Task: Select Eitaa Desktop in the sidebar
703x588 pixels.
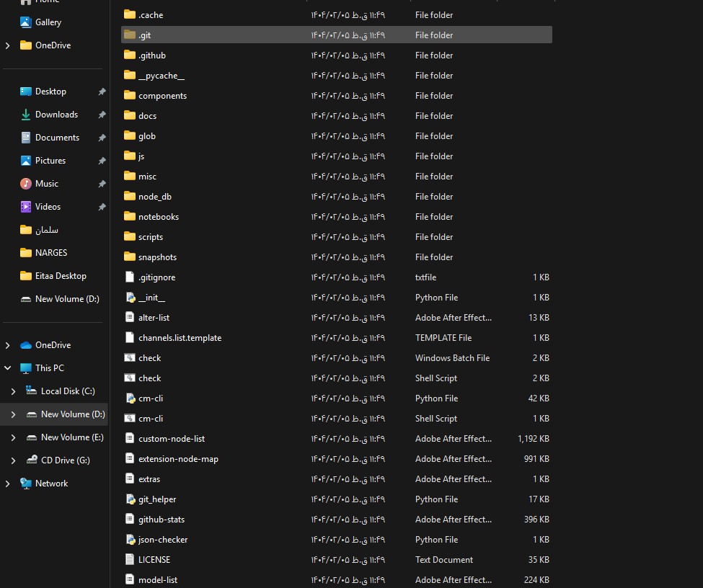Action: (x=60, y=276)
